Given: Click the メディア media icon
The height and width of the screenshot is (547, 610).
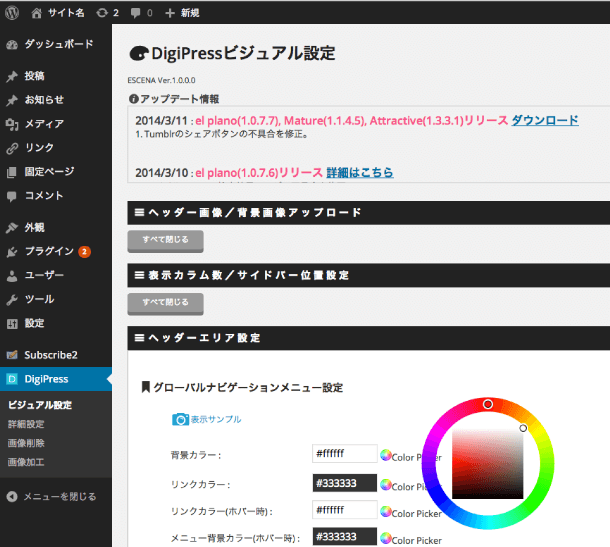Looking at the screenshot, I should point(12,124).
